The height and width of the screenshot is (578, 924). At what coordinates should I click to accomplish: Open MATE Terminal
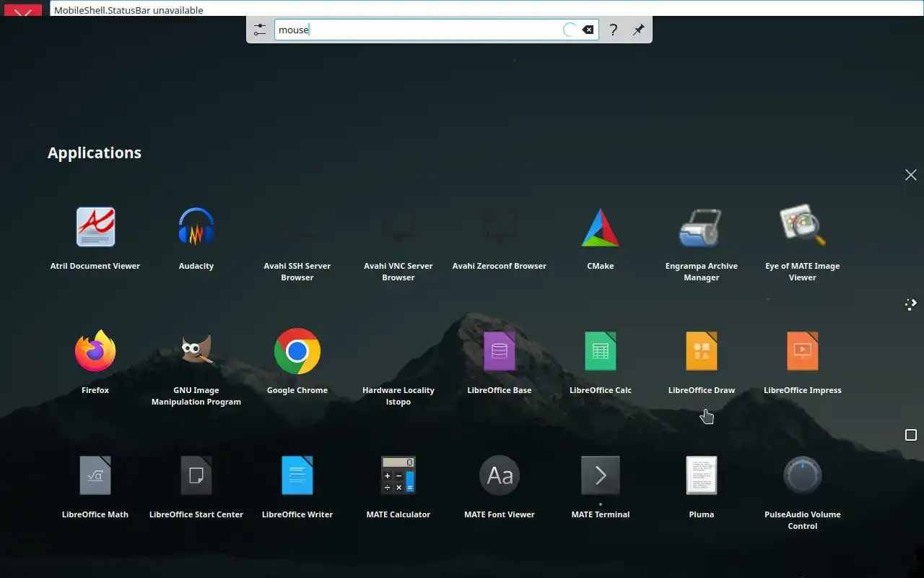(x=601, y=487)
